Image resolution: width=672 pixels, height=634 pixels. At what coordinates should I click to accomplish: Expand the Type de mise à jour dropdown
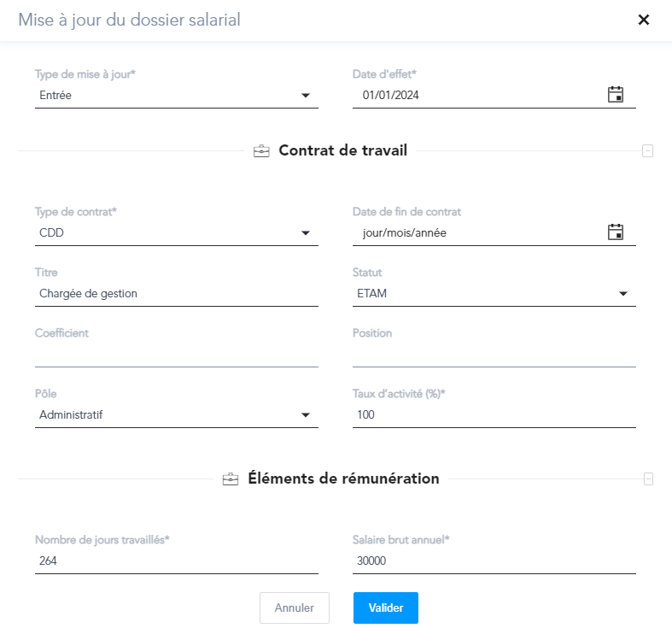pos(177,95)
